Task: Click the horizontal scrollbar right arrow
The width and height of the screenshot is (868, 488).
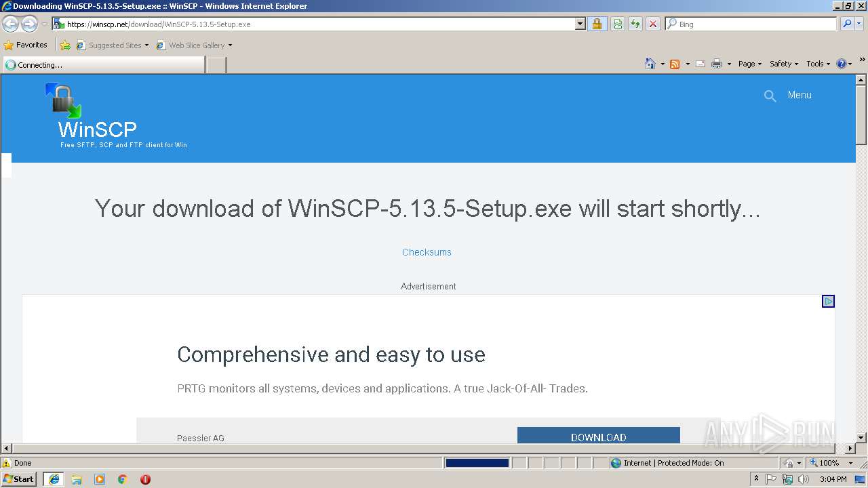Action: click(x=850, y=448)
